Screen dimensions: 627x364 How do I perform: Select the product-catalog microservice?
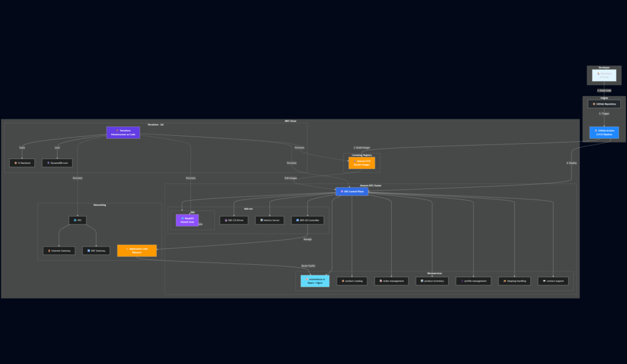(352, 281)
